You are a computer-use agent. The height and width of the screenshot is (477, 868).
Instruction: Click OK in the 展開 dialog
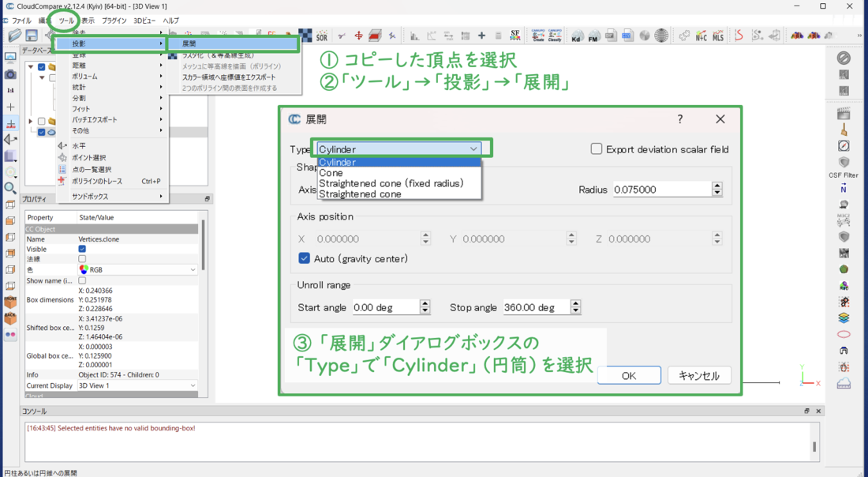click(x=628, y=375)
